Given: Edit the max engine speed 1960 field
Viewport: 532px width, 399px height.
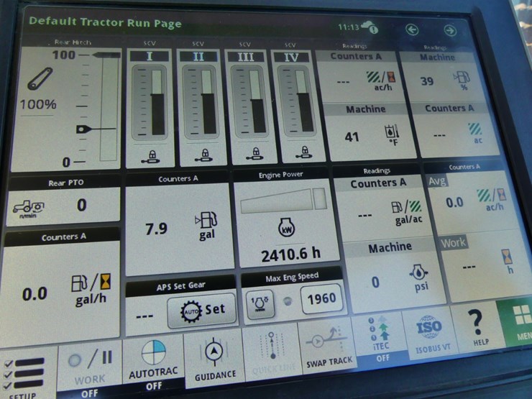Looking at the screenshot, I should point(321,298).
